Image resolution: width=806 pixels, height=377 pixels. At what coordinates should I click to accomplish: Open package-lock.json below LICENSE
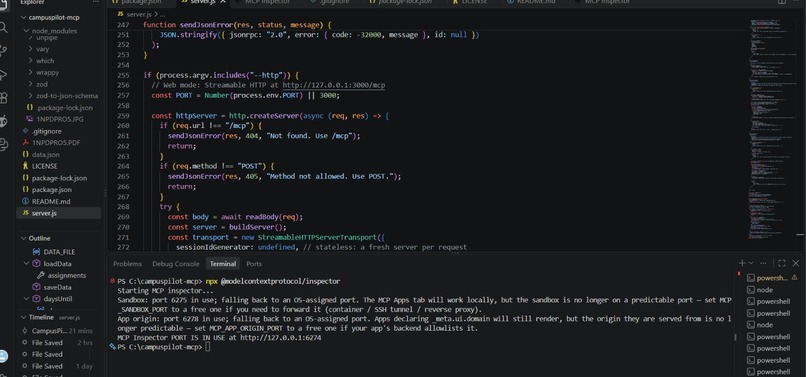(59, 178)
